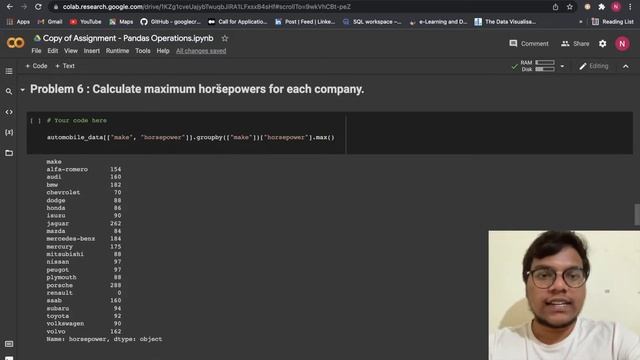The image size is (640, 360).
Task: Open the Extensions puzzle icon
Action: [x=602, y=7]
